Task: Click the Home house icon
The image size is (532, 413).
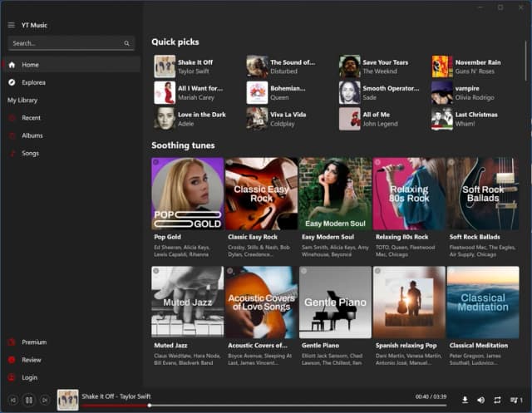Action: click(12, 65)
